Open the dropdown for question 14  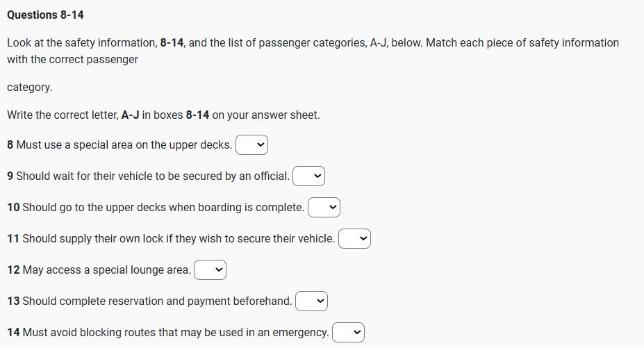(348, 333)
